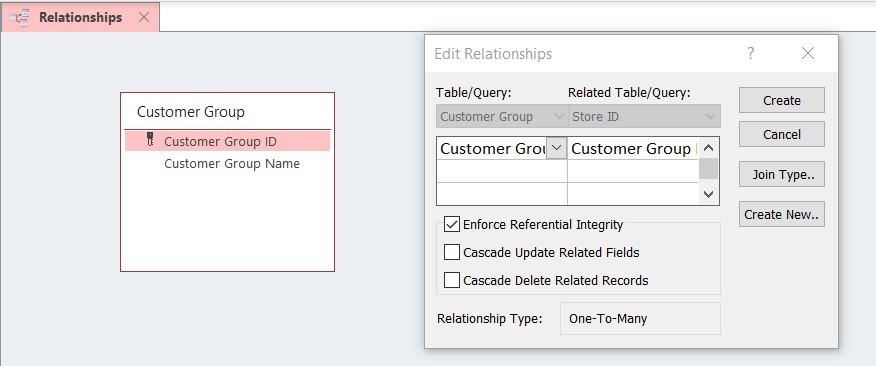
Task: Enable Cascade Update Related Fields
Action: [451, 253]
